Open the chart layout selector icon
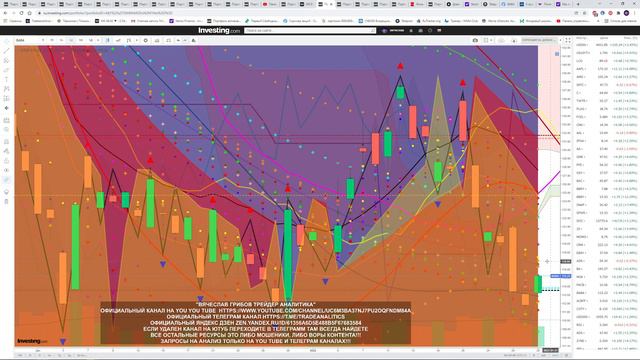640x360 pixels. (486, 40)
